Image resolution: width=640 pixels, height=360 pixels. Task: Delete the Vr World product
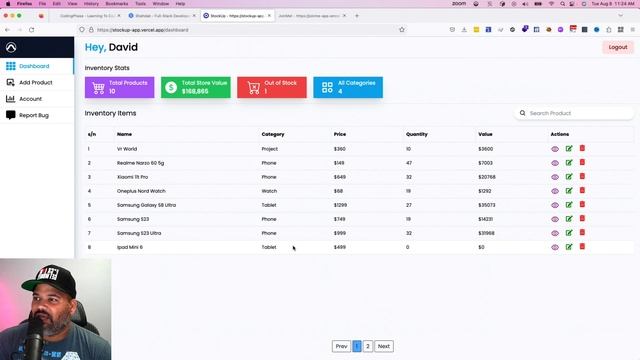coord(582,148)
